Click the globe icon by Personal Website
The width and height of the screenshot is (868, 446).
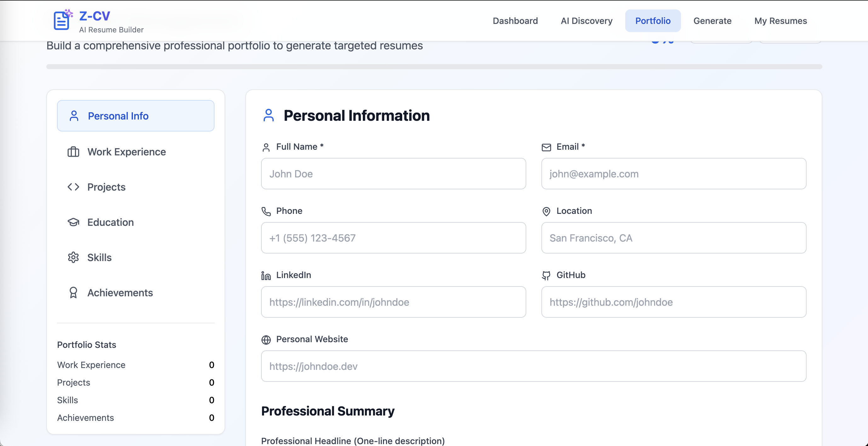(266, 340)
